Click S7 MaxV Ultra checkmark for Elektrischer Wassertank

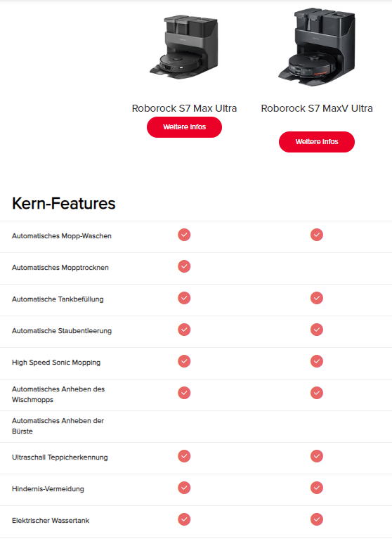[316, 519]
